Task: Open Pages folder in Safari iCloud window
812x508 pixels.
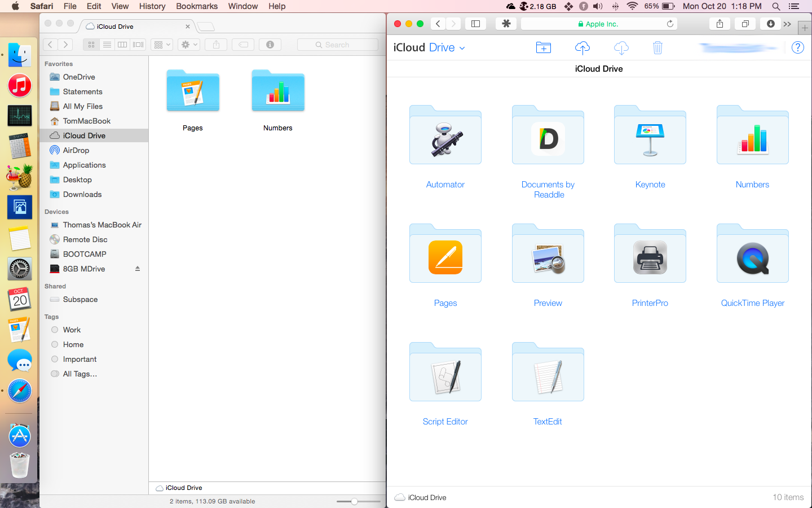Action: point(445,253)
